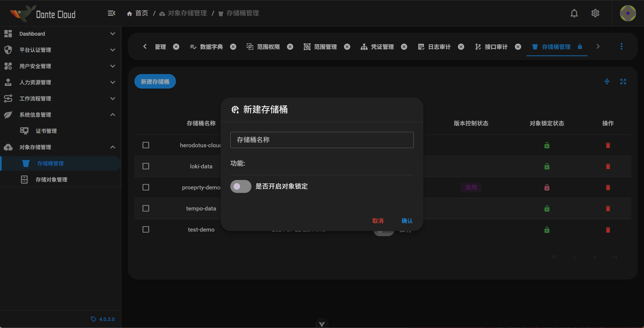Click the 存储桶名称 input field
The image size is (644, 328).
[x=321, y=140]
